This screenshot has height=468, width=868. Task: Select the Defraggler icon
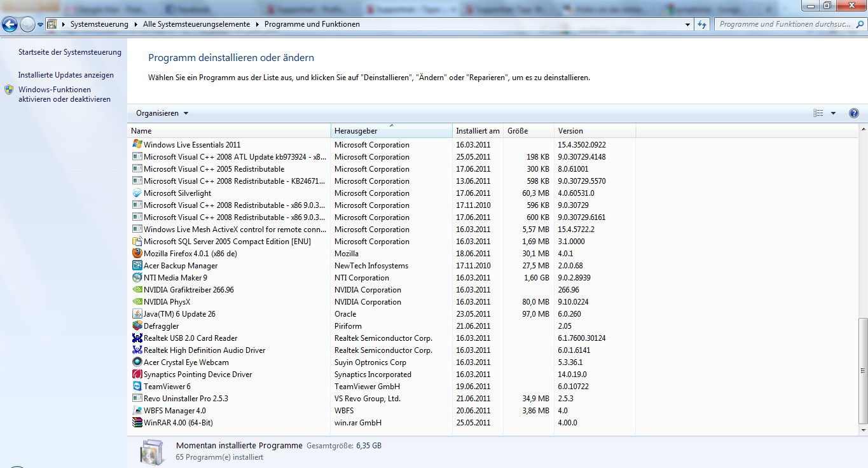137,326
